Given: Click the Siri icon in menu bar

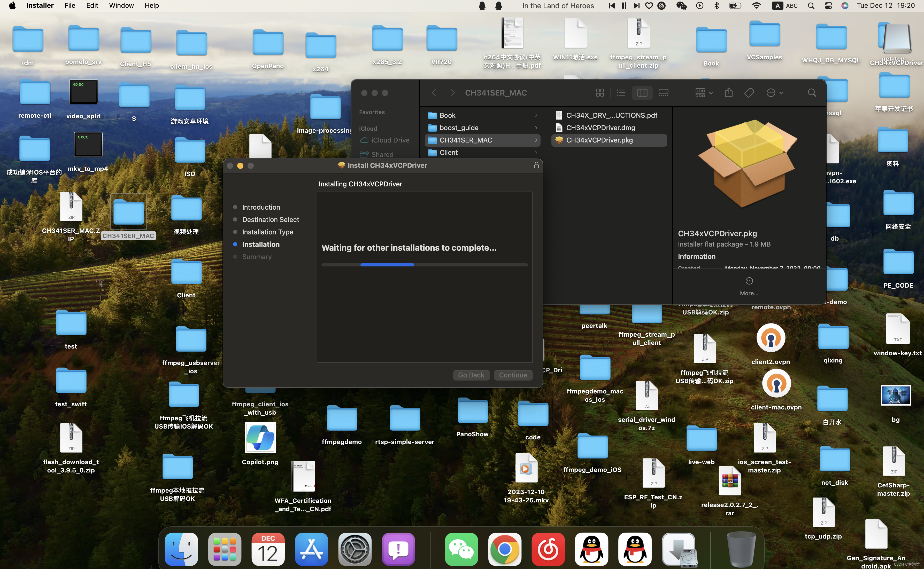Looking at the screenshot, I should click(x=845, y=6).
